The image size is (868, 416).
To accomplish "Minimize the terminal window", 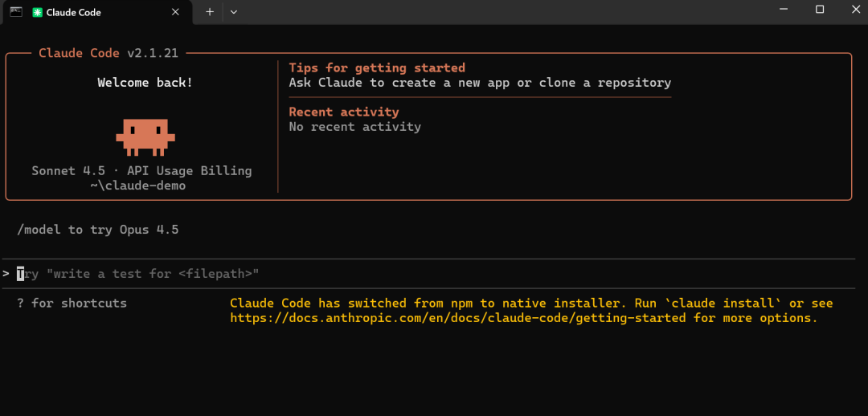I will pyautogui.click(x=784, y=10).
